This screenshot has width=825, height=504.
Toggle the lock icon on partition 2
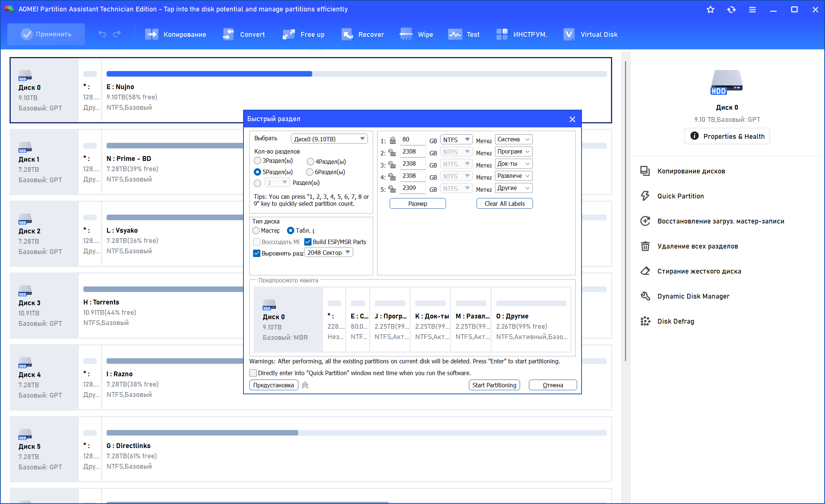click(392, 152)
